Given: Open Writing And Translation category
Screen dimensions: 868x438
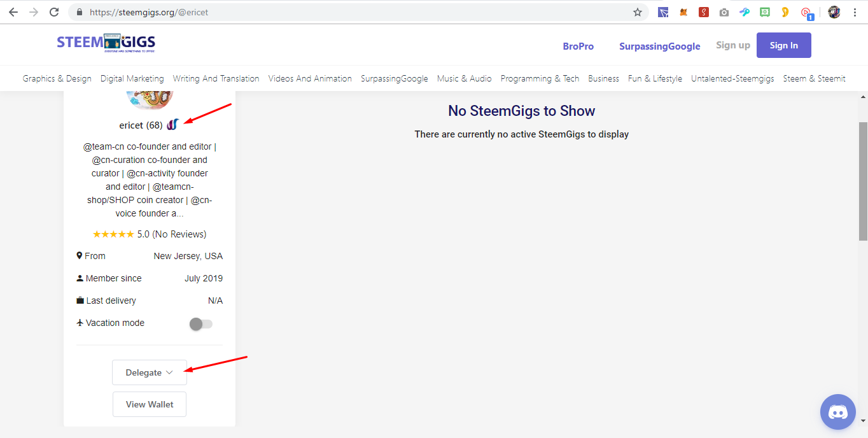Looking at the screenshot, I should coord(216,78).
